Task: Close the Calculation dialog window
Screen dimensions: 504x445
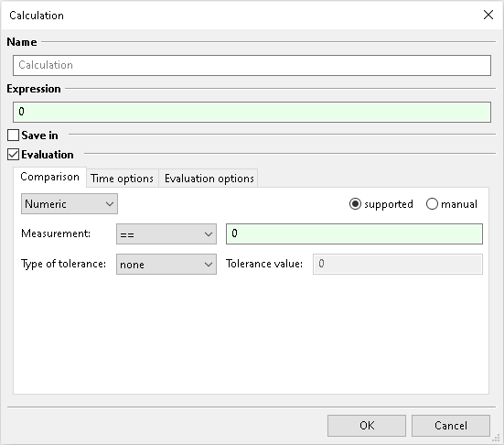Action: pyautogui.click(x=488, y=15)
